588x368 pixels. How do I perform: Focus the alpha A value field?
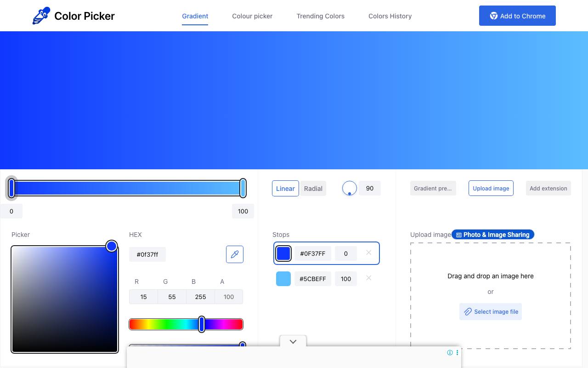(x=229, y=297)
